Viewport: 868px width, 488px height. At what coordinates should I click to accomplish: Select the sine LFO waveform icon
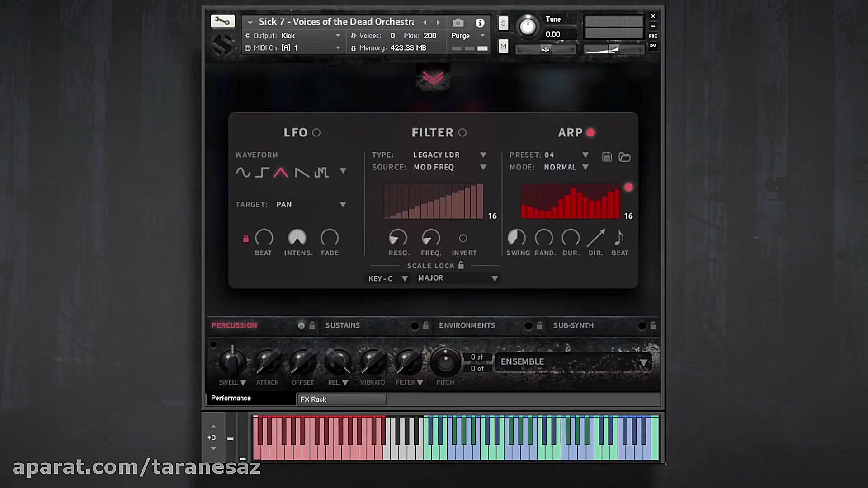pyautogui.click(x=243, y=172)
